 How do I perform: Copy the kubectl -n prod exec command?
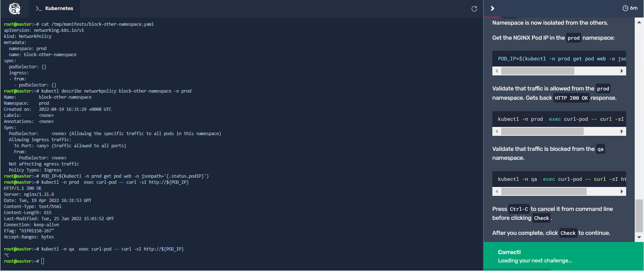tap(559, 119)
